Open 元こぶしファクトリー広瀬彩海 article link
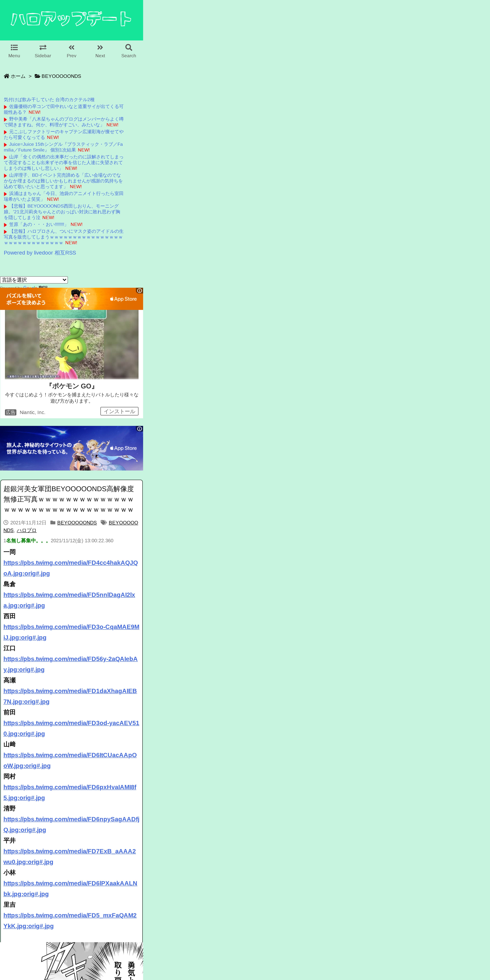Image resolution: width=490 pixels, height=980 pixels. pyautogui.click(x=63, y=134)
